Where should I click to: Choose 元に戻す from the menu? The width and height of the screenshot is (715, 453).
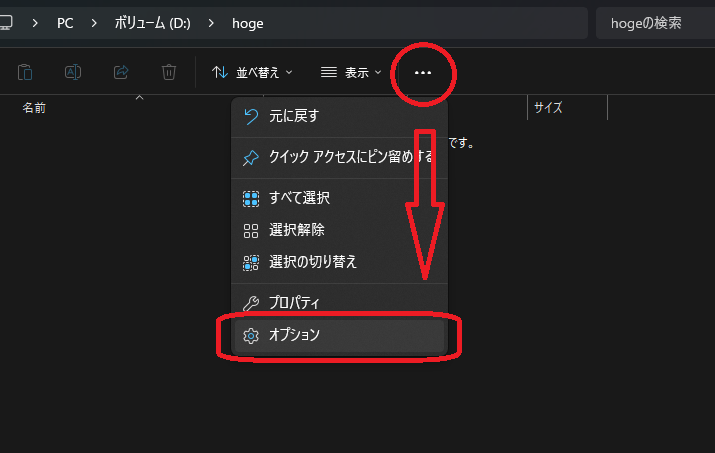tap(339, 116)
